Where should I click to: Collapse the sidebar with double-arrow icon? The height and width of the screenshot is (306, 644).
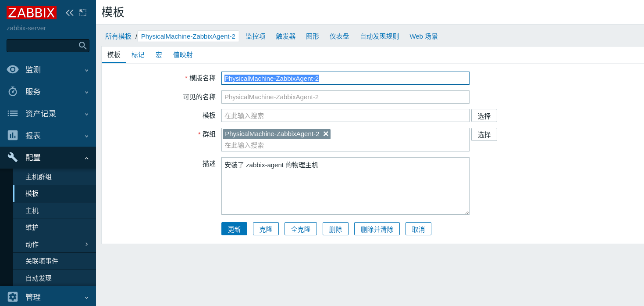point(70,13)
